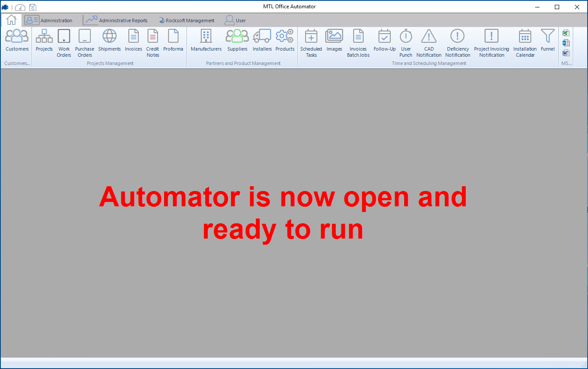The image size is (588, 369).
Task: Click the Excel icon in MS group
Action: [x=566, y=33]
